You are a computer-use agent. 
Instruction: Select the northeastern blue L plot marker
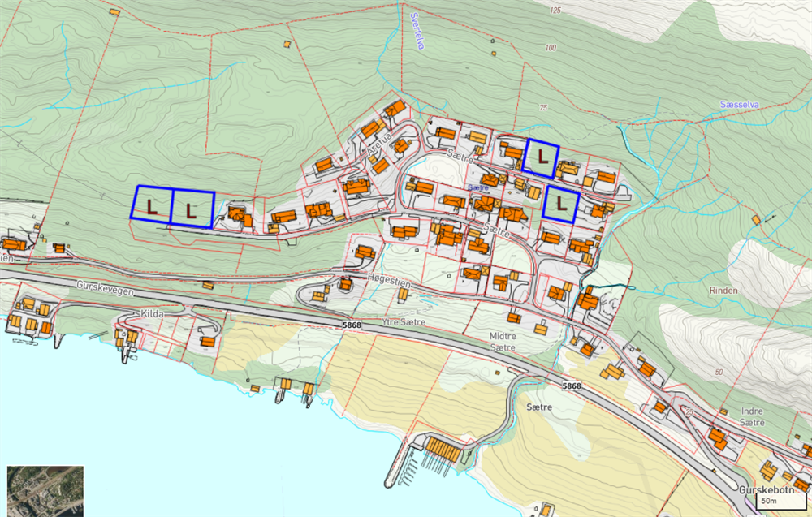tap(542, 158)
